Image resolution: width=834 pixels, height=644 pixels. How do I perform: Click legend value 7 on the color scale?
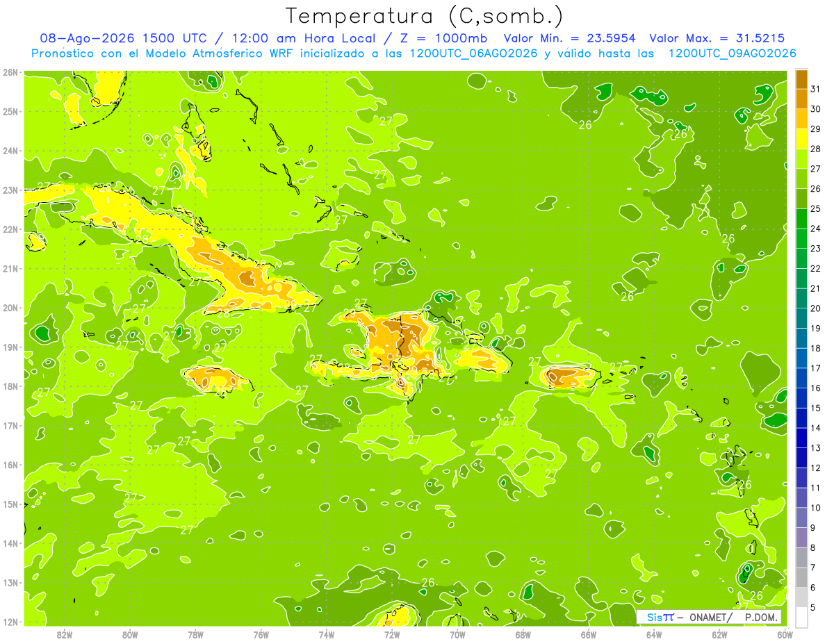[812, 568]
